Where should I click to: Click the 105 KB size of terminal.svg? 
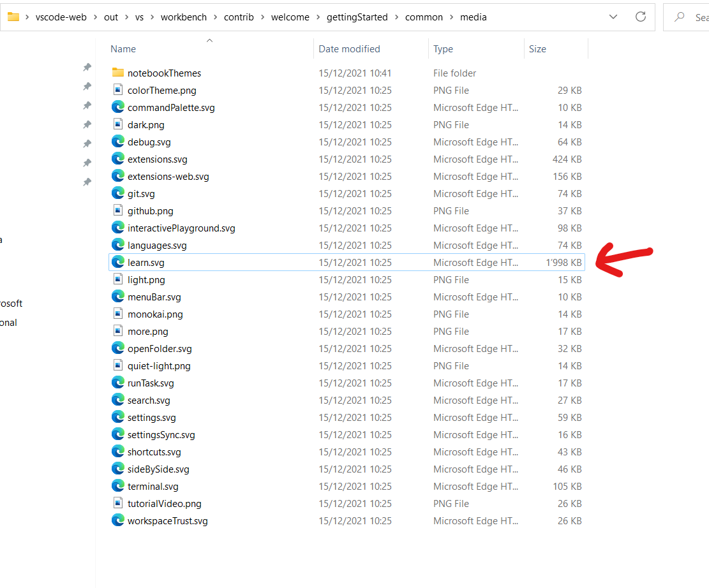(567, 487)
